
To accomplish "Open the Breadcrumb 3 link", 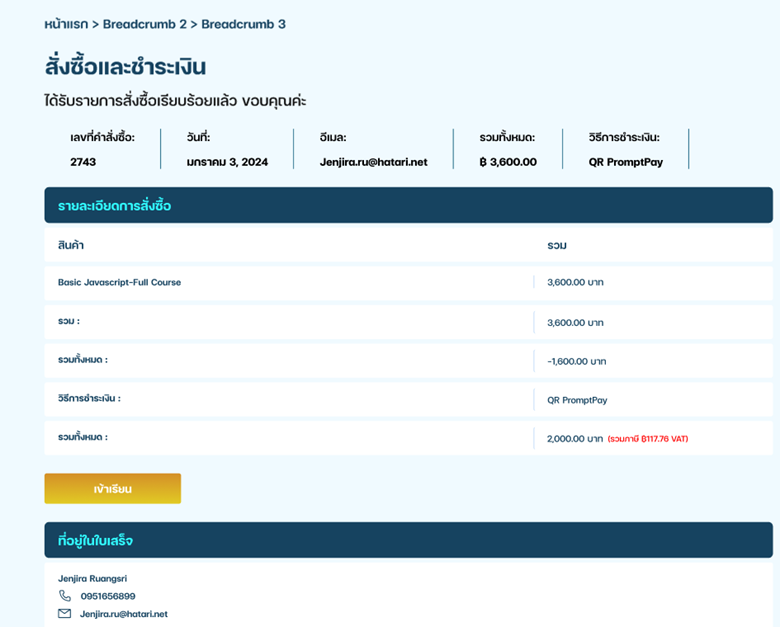I will coord(243,24).
